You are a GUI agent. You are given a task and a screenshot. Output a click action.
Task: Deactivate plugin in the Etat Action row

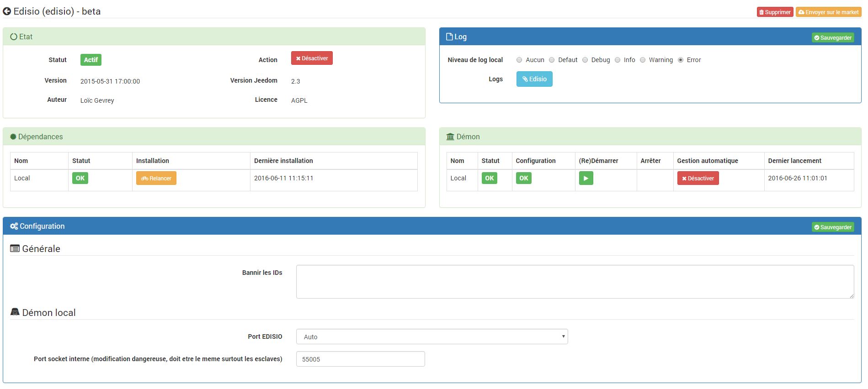click(x=312, y=58)
